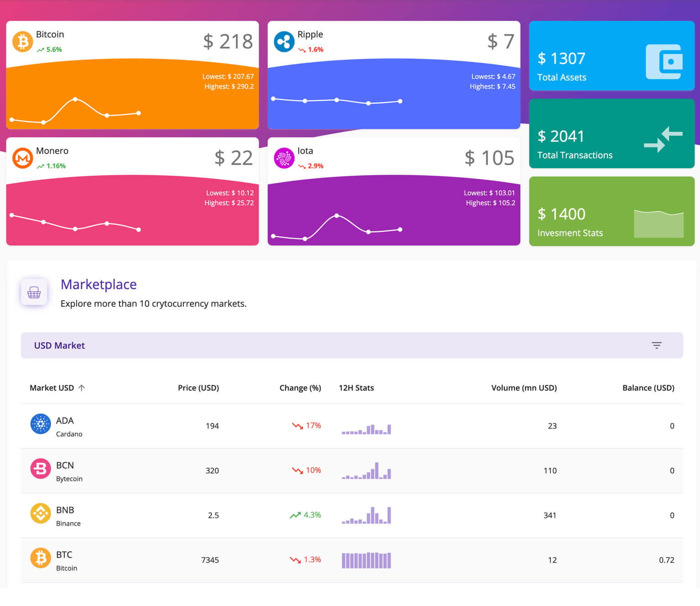Click Bitcoin's Highest: $ 290.2 value
700x606 pixels.
229,86
